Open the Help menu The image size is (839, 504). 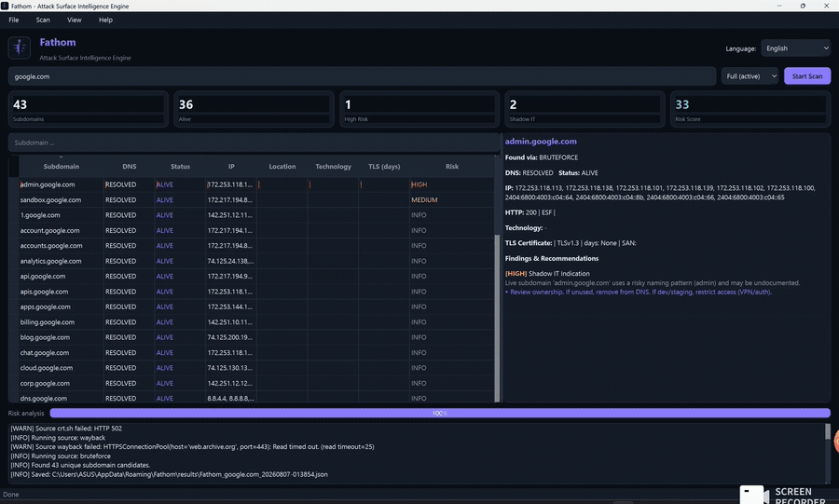[105, 20]
